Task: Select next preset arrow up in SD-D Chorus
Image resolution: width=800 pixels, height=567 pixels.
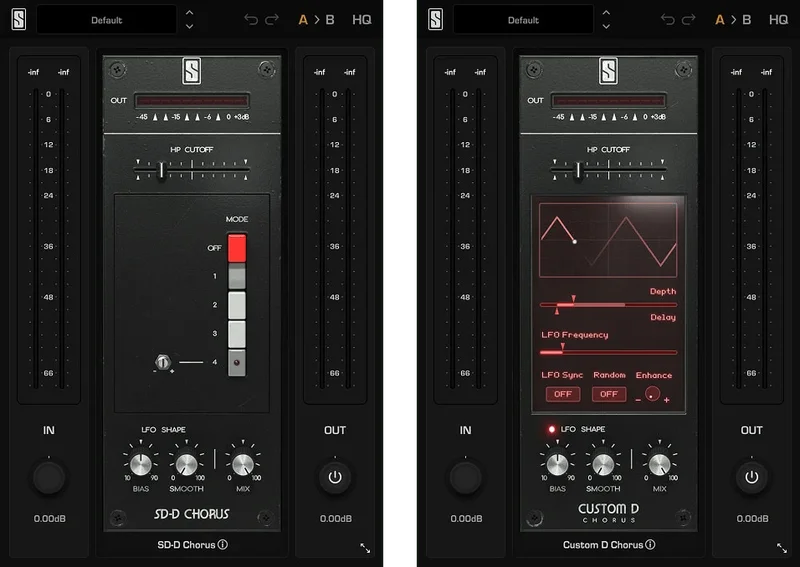Action: [189, 13]
